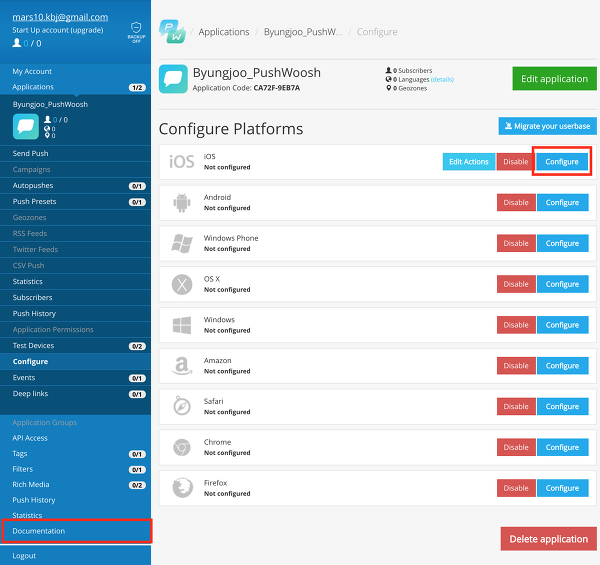Click the Application Code CA72F-9EB7A text

click(246, 88)
